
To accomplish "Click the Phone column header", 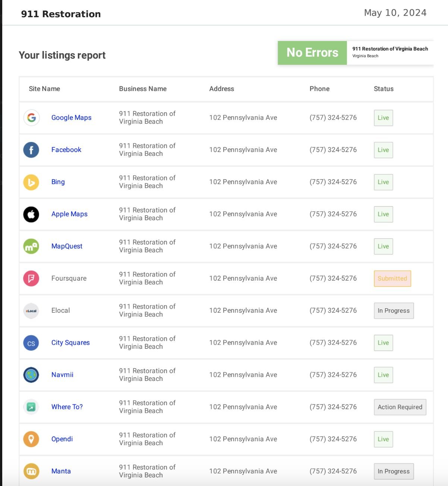I will [319, 89].
